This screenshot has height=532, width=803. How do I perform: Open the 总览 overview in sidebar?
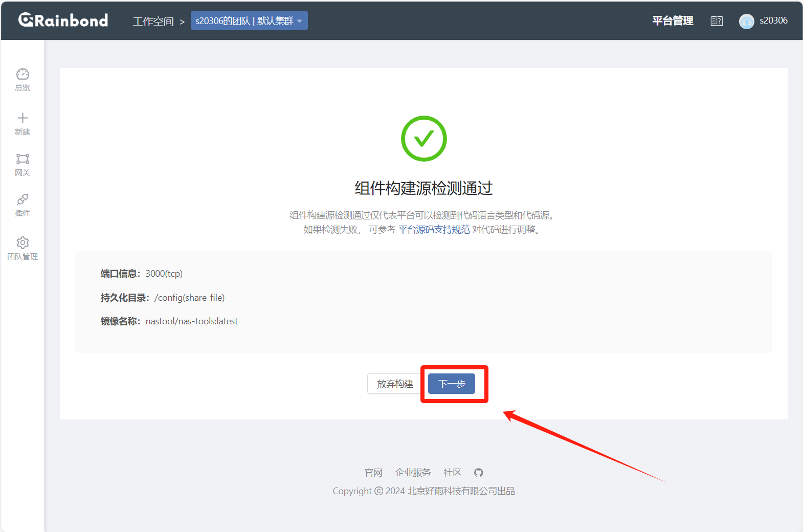23,80
